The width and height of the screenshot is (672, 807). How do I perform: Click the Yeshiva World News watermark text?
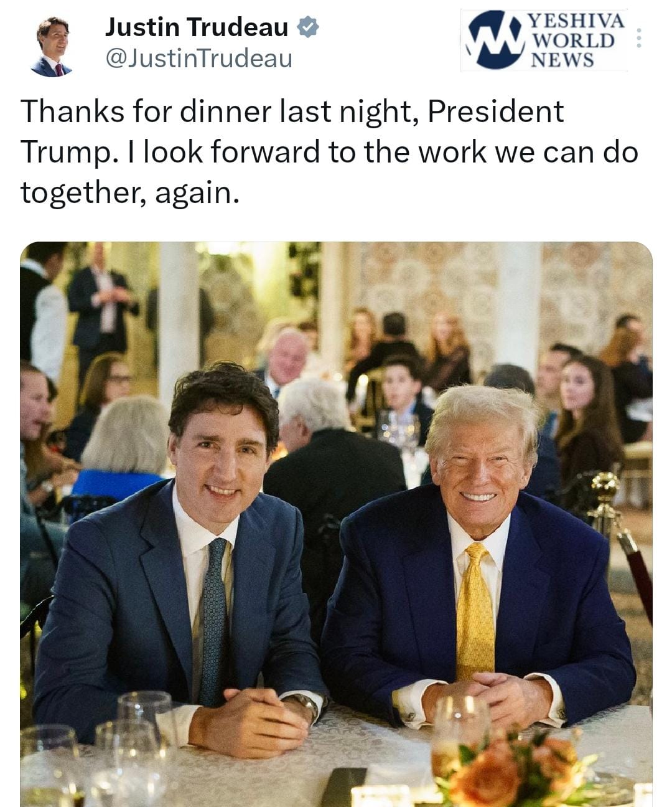pyautogui.click(x=576, y=40)
